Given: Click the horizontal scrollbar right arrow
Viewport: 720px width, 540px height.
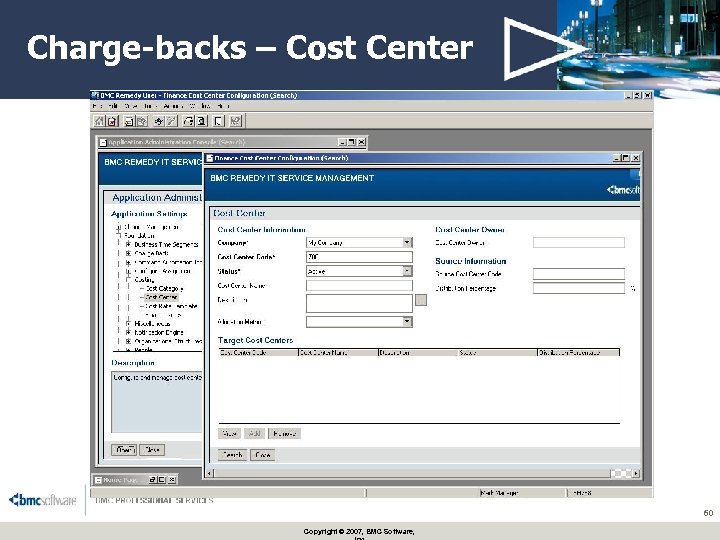Looking at the screenshot, I should coord(636,473).
